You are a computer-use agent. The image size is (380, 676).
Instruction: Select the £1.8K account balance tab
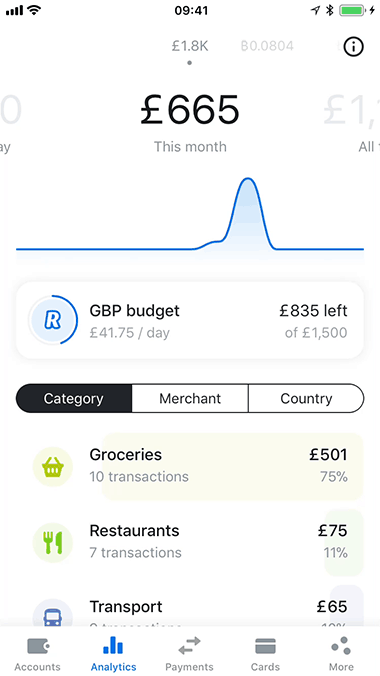[x=190, y=46]
